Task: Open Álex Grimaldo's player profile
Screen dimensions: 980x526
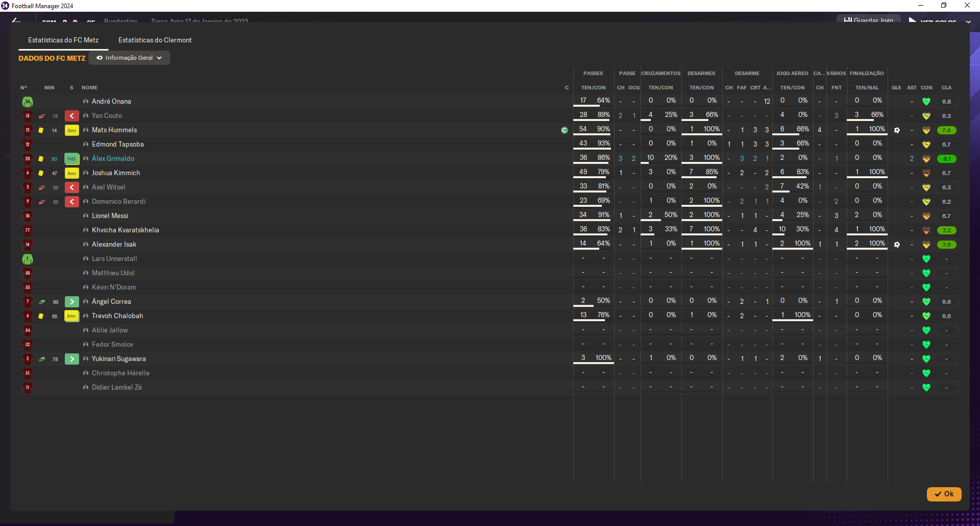Action: [x=113, y=159]
